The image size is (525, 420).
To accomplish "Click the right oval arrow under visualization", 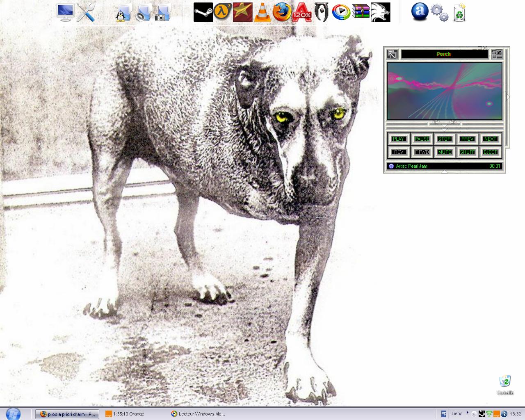I will pyautogui.click(x=453, y=122).
